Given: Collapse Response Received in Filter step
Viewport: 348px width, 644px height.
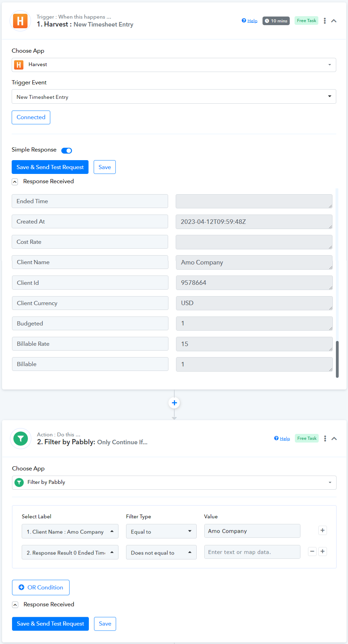Looking at the screenshot, I should tap(15, 605).
